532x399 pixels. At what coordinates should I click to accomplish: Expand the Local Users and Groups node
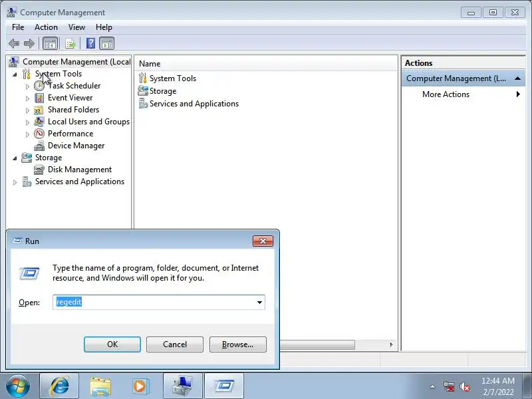click(x=27, y=122)
